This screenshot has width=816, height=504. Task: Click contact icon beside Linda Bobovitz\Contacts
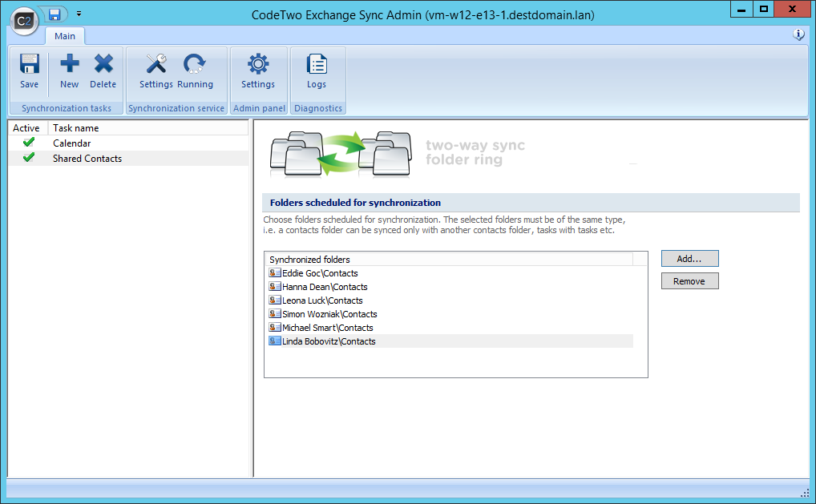(x=275, y=341)
